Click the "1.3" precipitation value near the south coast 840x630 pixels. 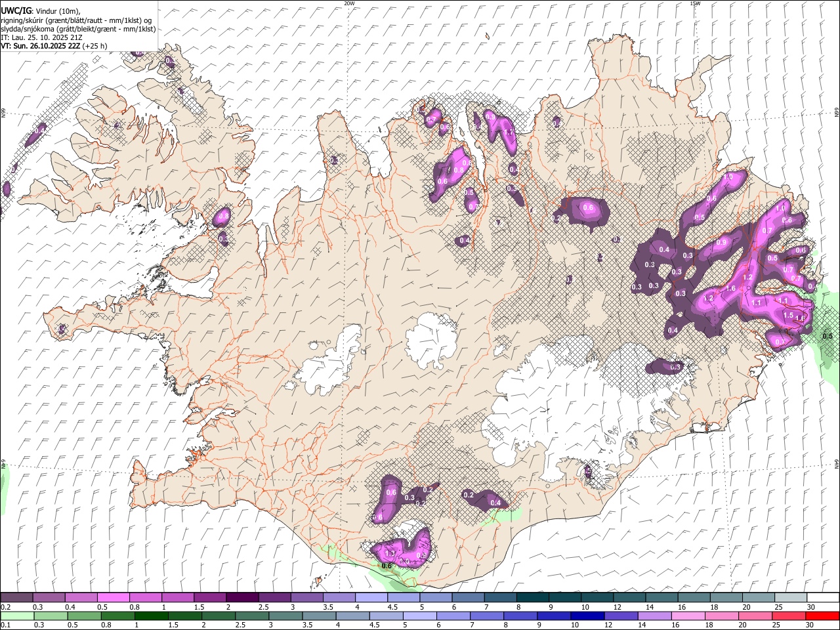pyautogui.click(x=390, y=555)
